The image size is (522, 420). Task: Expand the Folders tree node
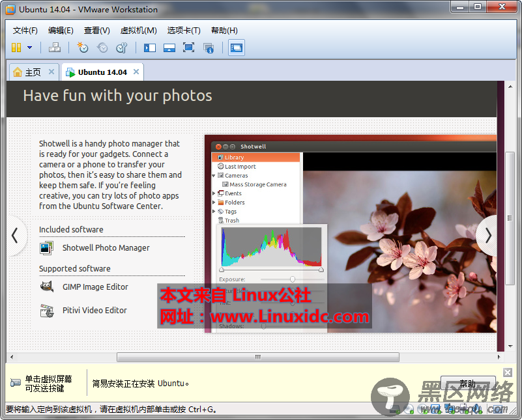[214, 202]
